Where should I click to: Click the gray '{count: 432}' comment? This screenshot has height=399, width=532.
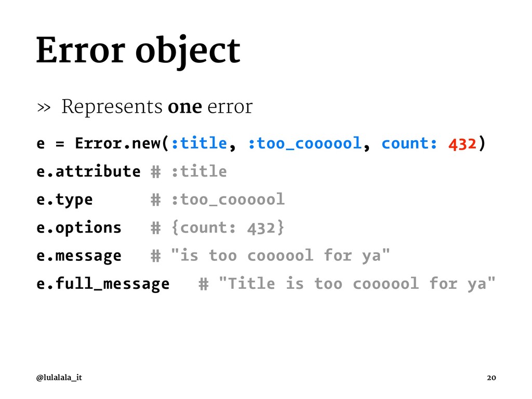(228, 228)
